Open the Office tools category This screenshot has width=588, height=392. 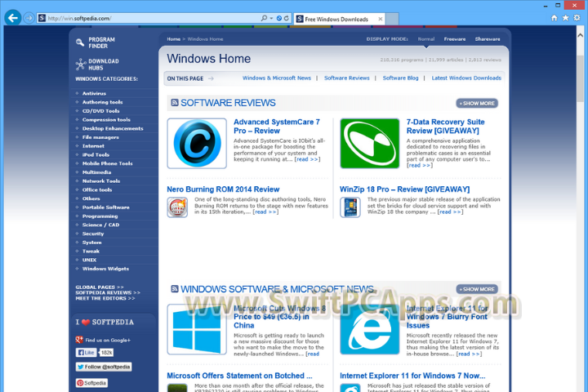pyautogui.click(x=97, y=189)
